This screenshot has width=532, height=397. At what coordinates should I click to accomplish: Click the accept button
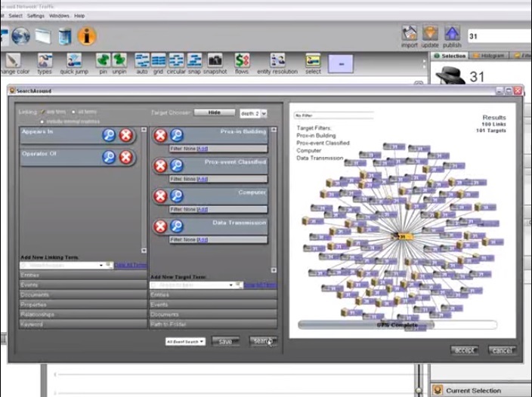tap(464, 350)
